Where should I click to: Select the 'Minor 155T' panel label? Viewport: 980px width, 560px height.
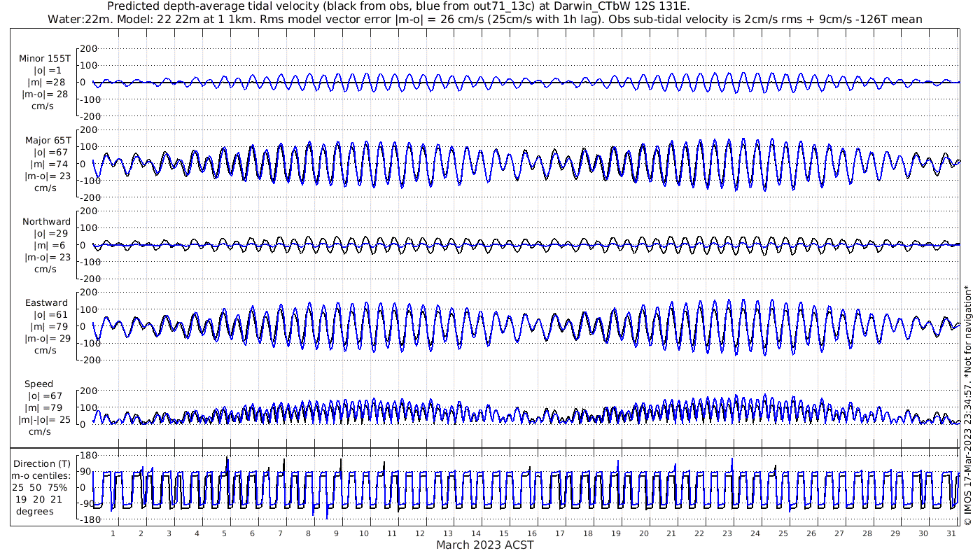(x=45, y=59)
